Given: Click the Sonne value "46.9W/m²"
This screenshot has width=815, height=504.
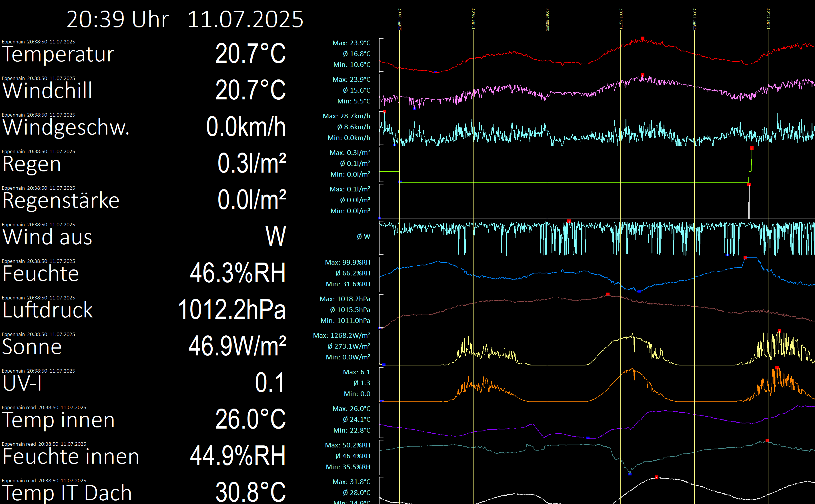Looking at the screenshot, I should click(237, 346).
